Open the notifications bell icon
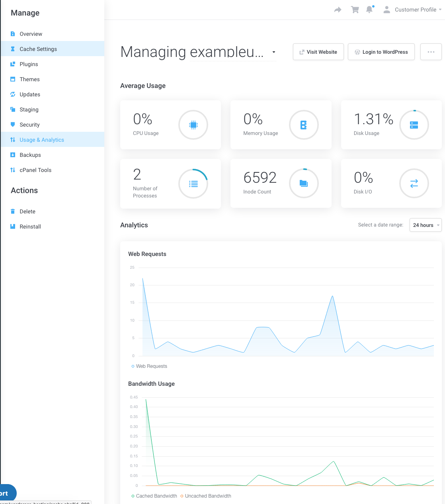 (370, 10)
